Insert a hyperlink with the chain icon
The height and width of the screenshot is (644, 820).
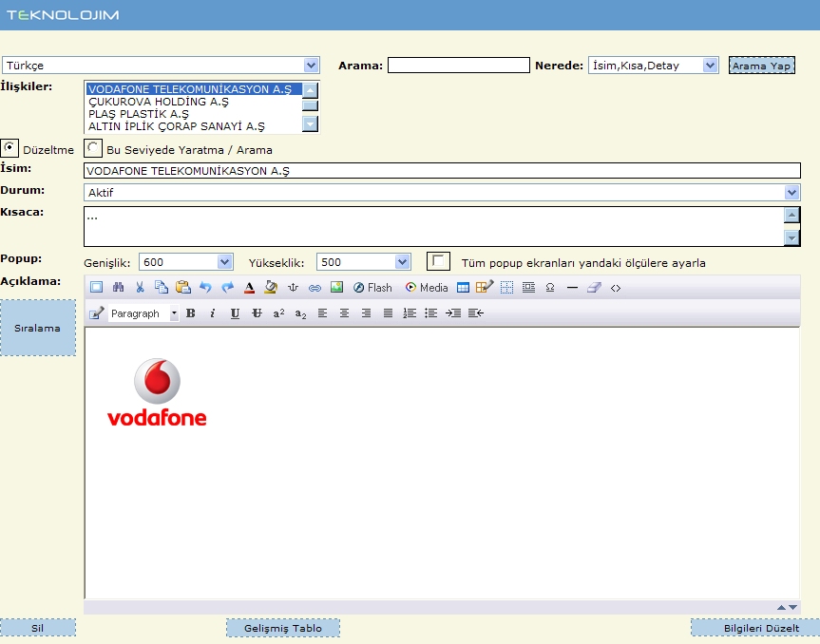point(315,288)
